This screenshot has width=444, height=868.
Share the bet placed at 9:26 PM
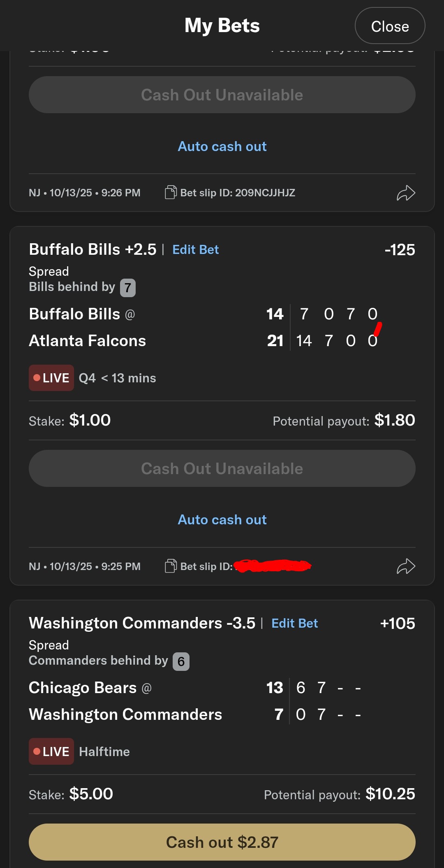(x=406, y=193)
